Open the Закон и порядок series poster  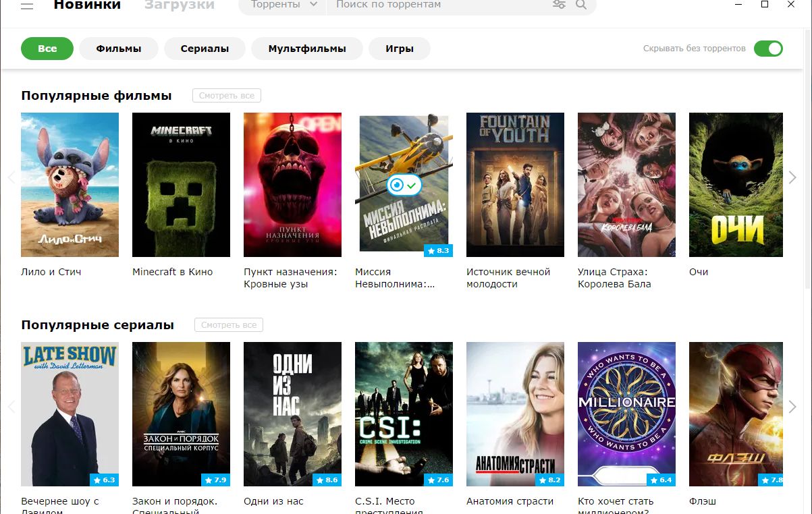182,414
